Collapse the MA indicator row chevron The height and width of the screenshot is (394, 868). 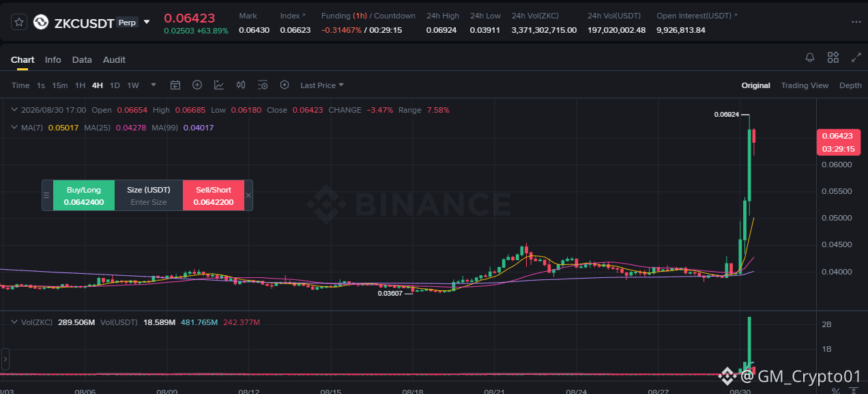click(x=15, y=128)
